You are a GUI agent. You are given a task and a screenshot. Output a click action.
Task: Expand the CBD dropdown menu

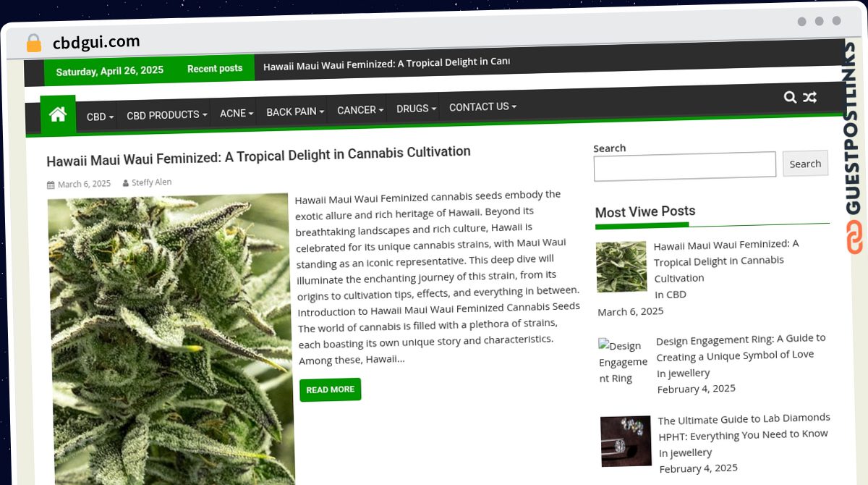click(x=100, y=117)
